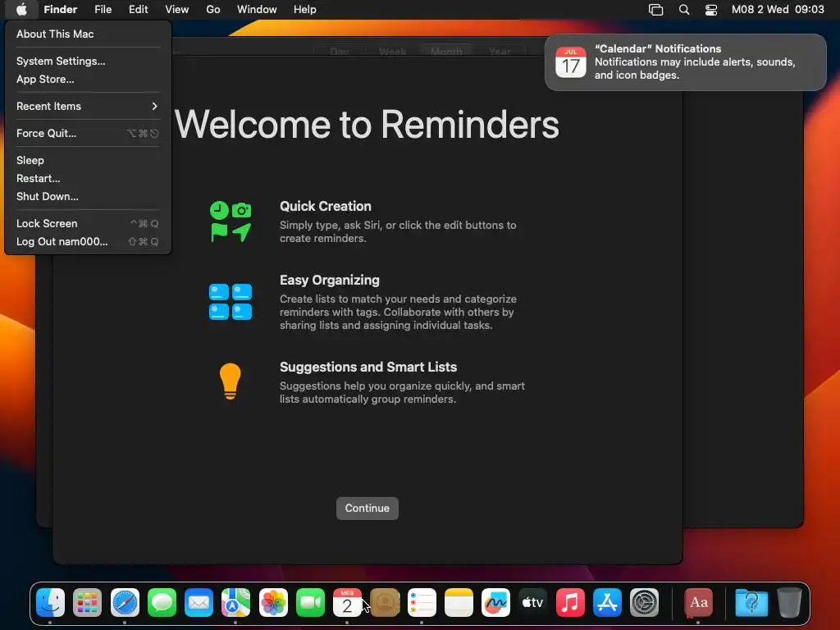Click the Calendar Notifications banner
The height and width of the screenshot is (630, 840).
pos(685,62)
